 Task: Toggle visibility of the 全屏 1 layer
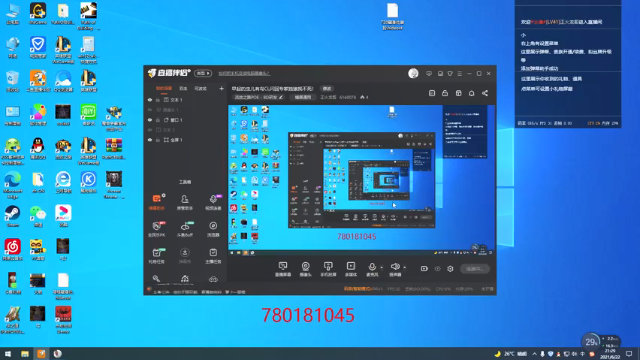(x=150, y=140)
